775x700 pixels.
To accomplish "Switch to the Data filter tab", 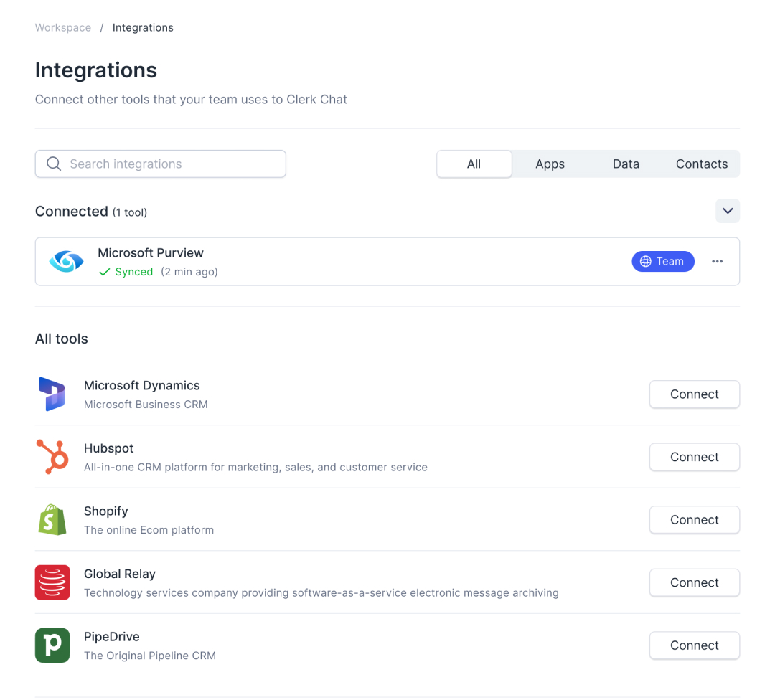I will click(x=626, y=164).
